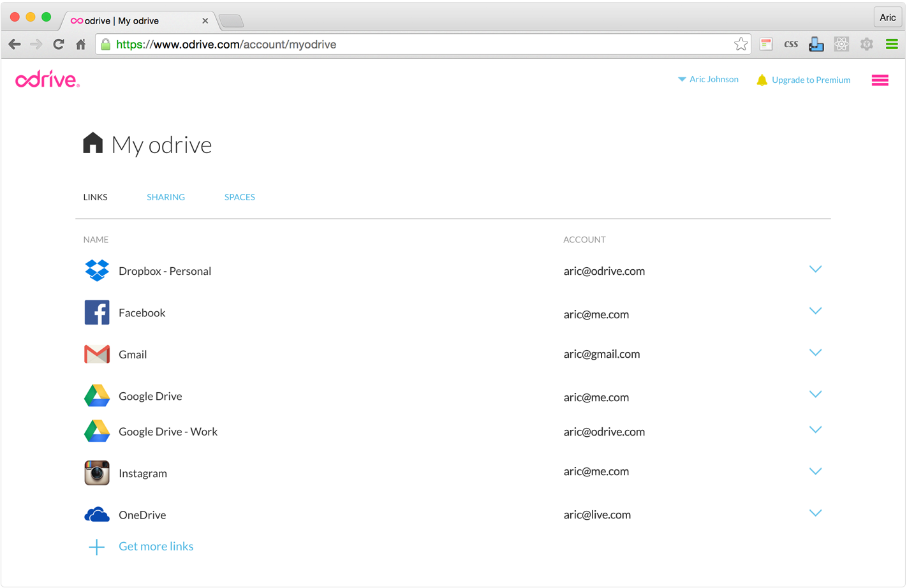The image size is (907, 588).
Task: Click the My odrive page heading
Action: pyautogui.click(x=161, y=145)
